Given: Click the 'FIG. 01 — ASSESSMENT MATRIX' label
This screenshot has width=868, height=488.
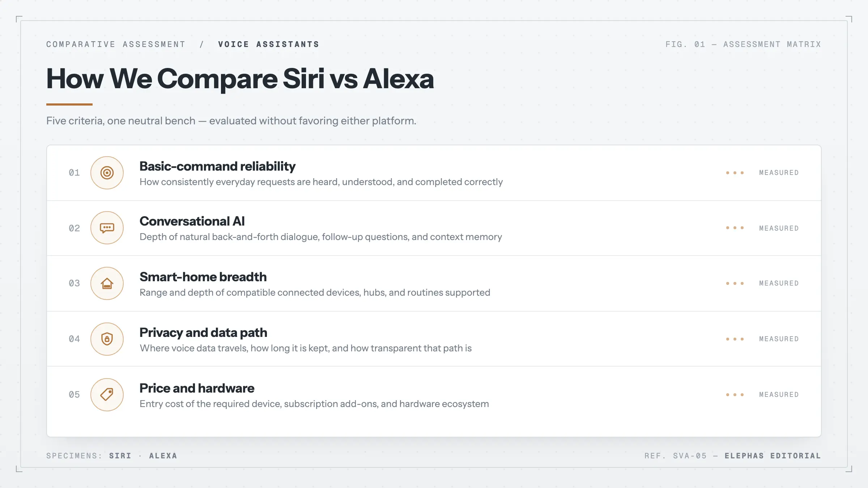Looking at the screenshot, I should (743, 44).
